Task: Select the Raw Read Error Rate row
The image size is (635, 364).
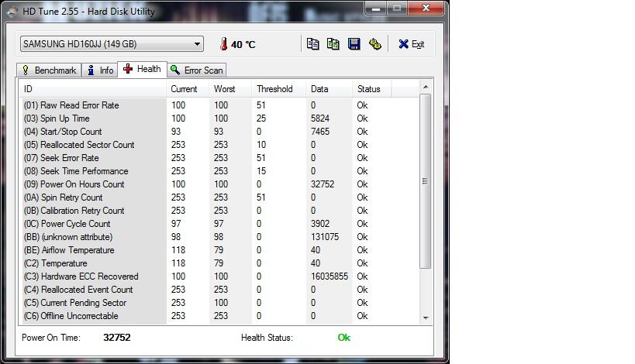Action: [219, 105]
